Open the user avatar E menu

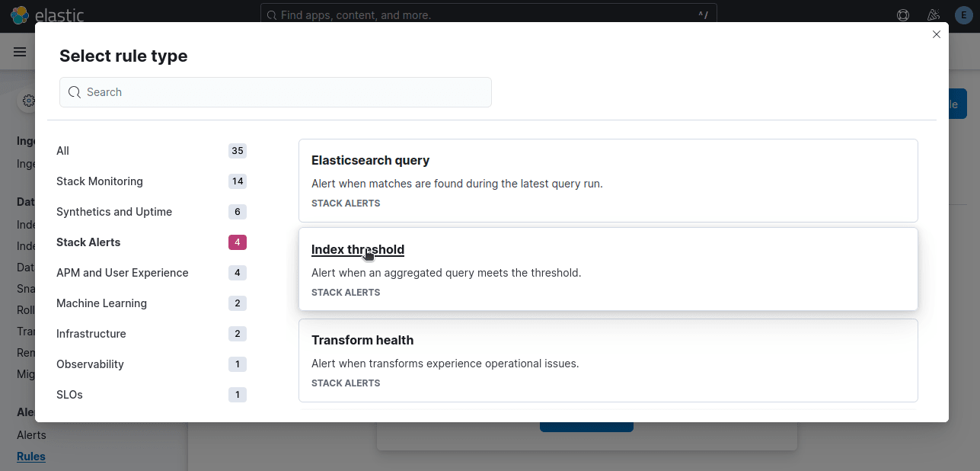pyautogui.click(x=963, y=15)
